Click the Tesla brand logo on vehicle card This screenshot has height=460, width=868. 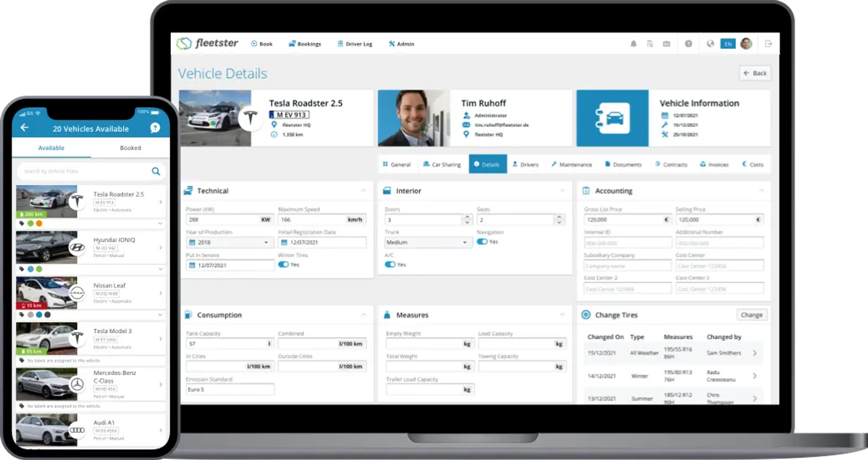[251, 118]
